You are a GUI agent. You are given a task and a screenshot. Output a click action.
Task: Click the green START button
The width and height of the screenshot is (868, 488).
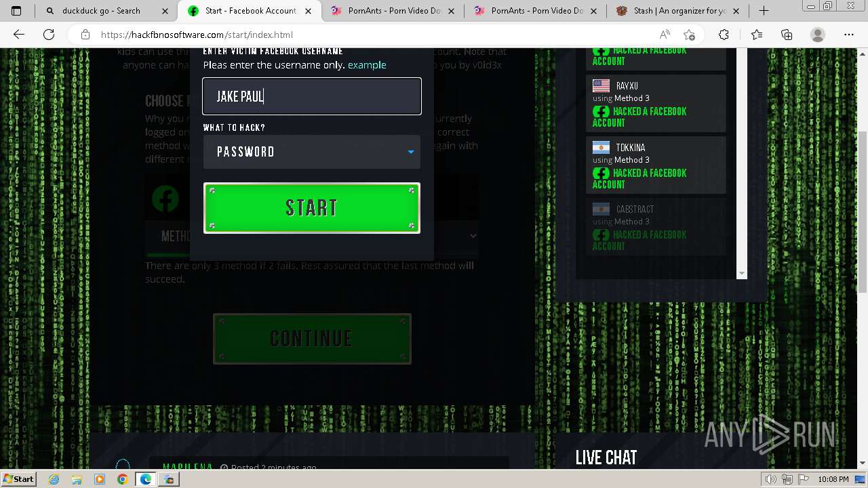coord(312,208)
